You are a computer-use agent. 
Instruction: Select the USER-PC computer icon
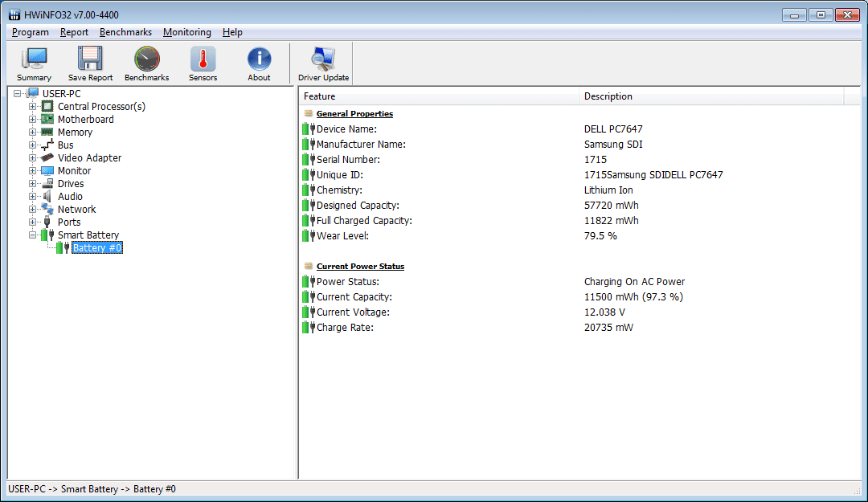coord(33,93)
